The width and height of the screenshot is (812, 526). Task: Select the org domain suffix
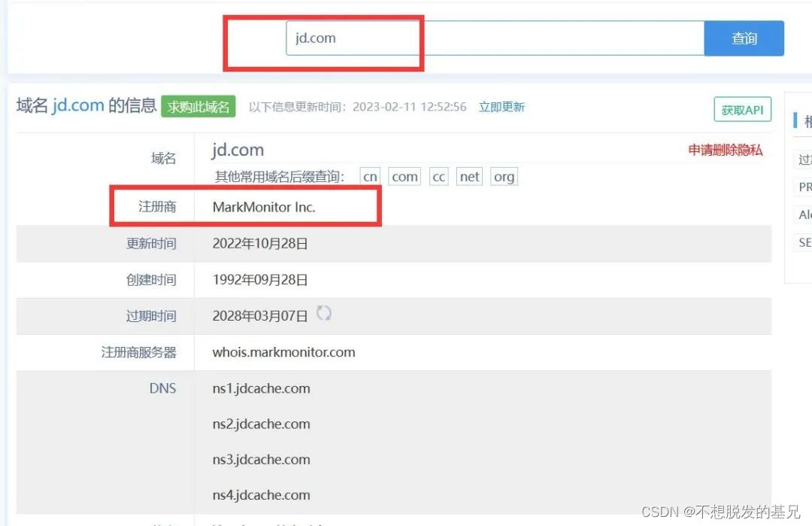(504, 177)
